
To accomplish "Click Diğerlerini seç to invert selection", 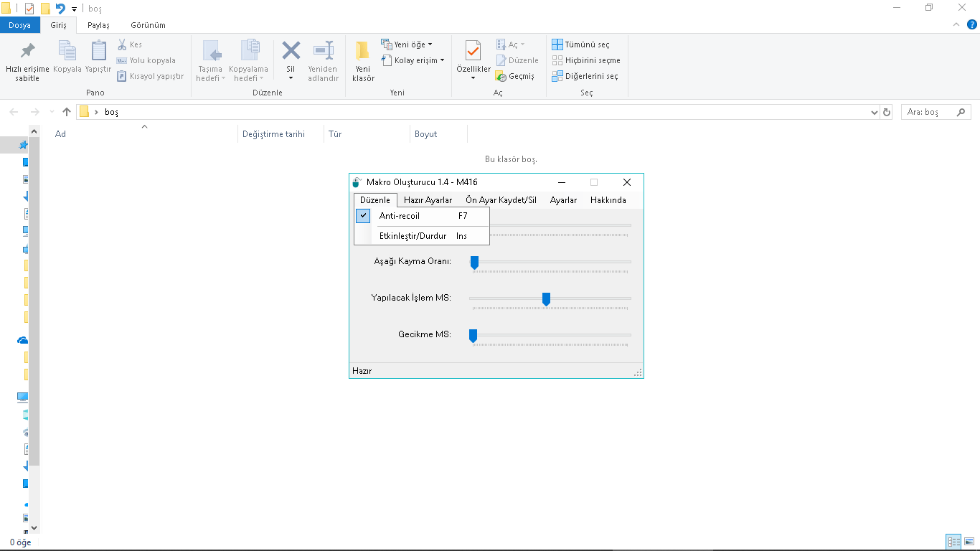I will click(585, 76).
